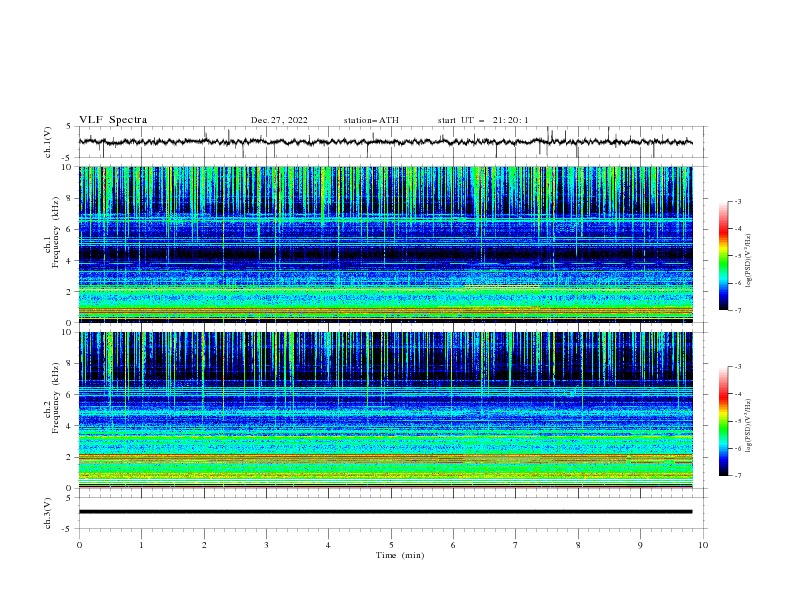Click the "ch.3(V)" axis label
Screen dimensions: 792x612
48,513
